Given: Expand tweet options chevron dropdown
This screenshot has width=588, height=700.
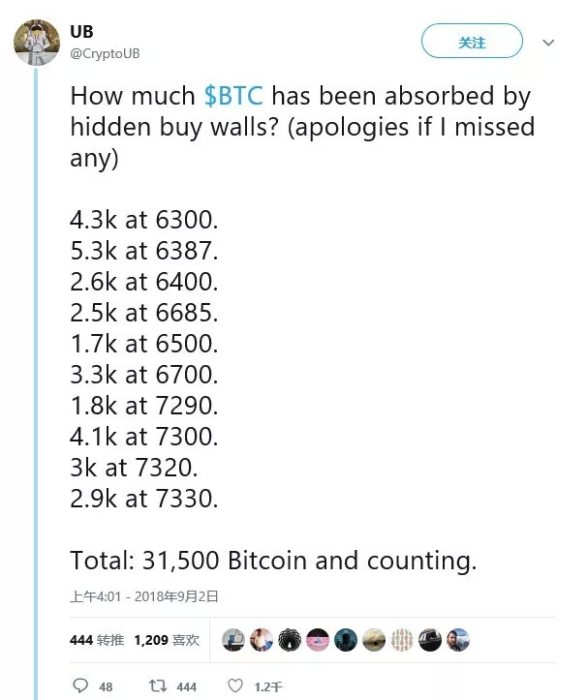Looking at the screenshot, I should point(548,43).
